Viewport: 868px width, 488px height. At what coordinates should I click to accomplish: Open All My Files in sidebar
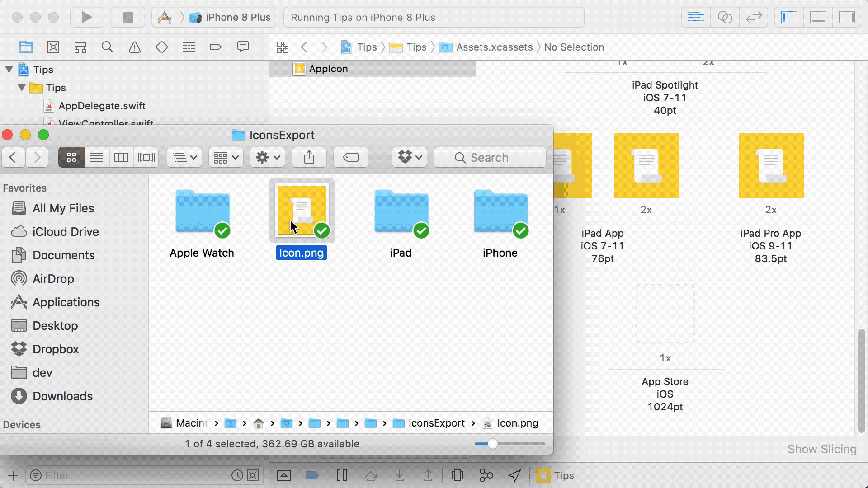[x=52, y=208]
